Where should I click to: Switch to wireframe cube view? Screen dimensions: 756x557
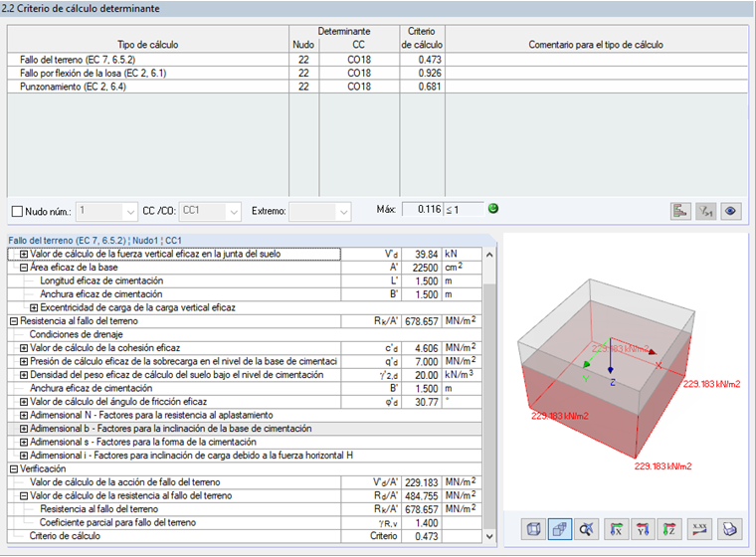pyautogui.click(x=533, y=529)
